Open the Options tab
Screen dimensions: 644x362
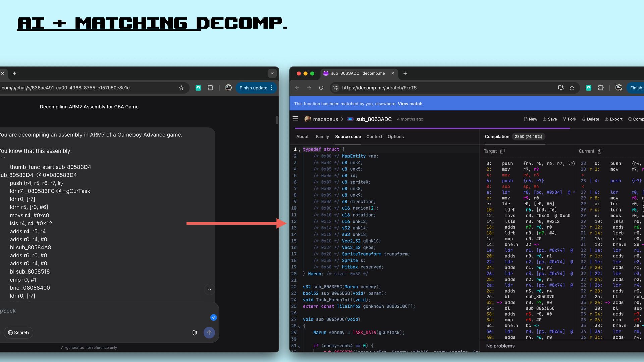[x=395, y=137]
